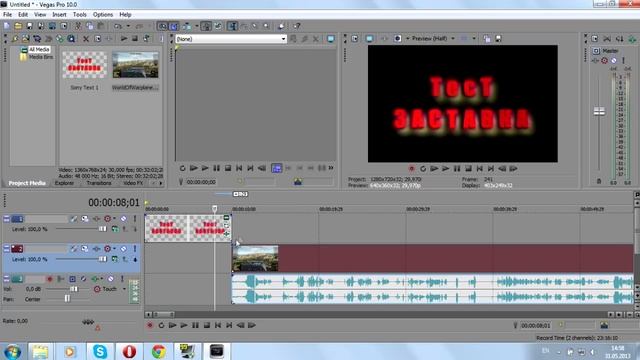Open the File menu
Image resolution: width=640 pixels, height=360 pixels.
(7, 14)
